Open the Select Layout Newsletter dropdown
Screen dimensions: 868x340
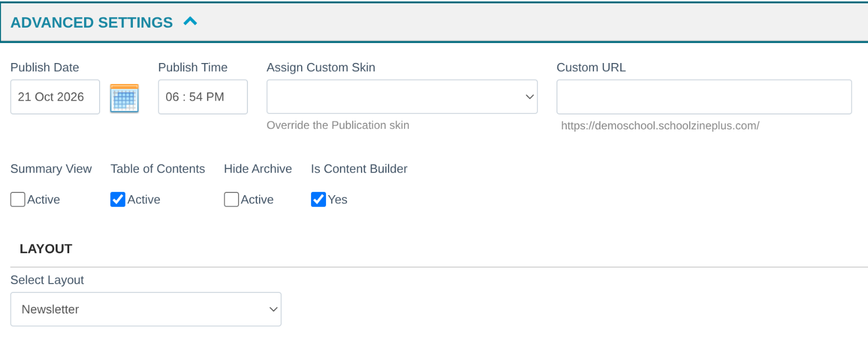[x=146, y=309]
